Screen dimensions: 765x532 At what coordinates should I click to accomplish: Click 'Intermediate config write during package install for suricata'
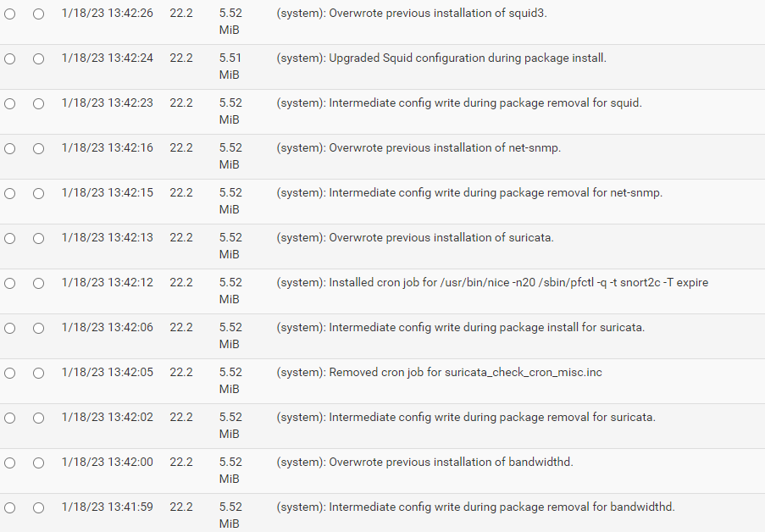[x=461, y=328]
